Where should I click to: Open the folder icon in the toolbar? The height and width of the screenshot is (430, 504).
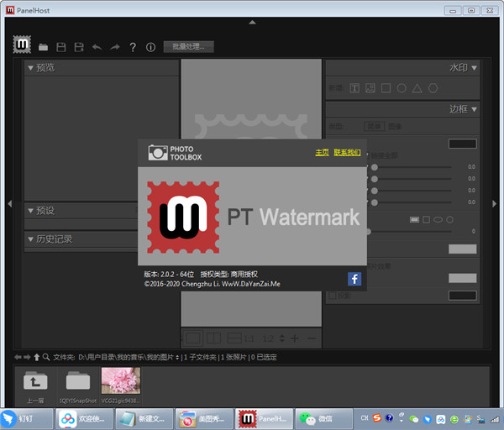[x=43, y=47]
